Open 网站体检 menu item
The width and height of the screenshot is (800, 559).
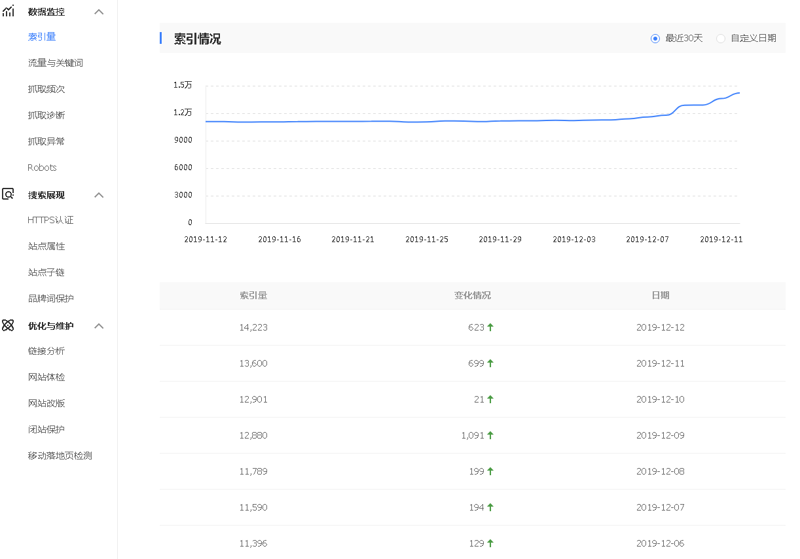pyautogui.click(x=46, y=377)
